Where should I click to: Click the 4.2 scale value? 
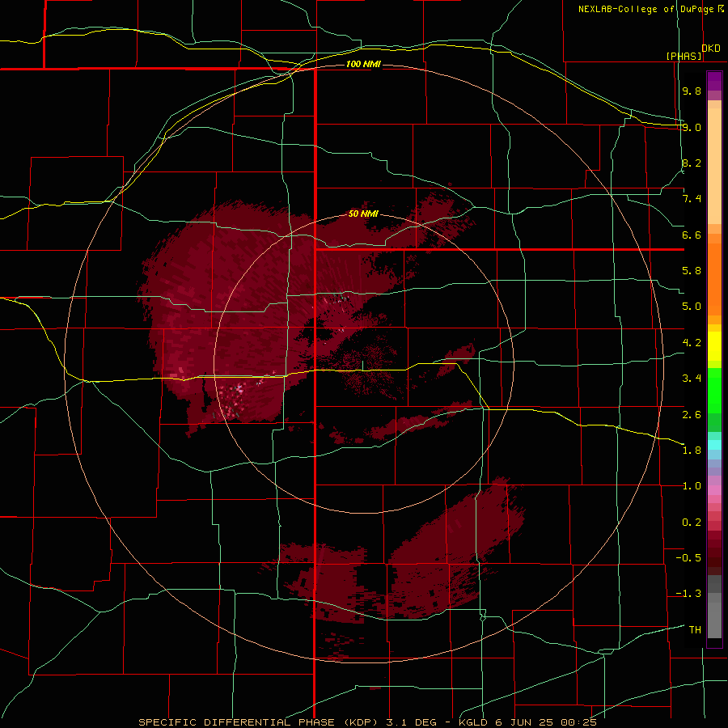coord(692,343)
